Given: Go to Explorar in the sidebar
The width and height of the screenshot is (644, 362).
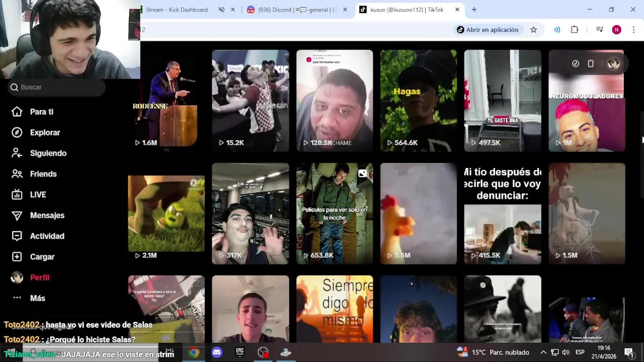Looking at the screenshot, I should (45, 132).
